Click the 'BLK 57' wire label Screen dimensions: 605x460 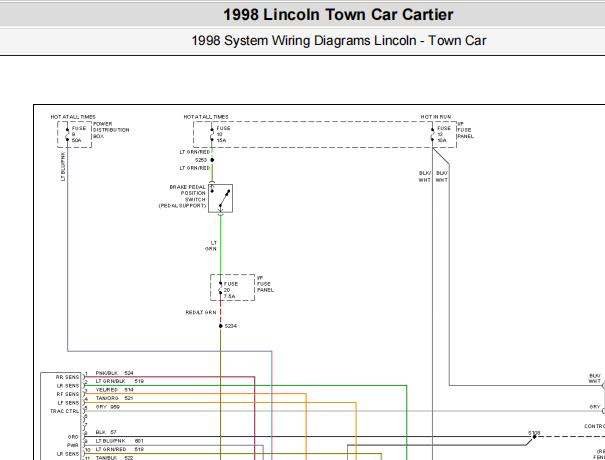[x=106, y=432]
